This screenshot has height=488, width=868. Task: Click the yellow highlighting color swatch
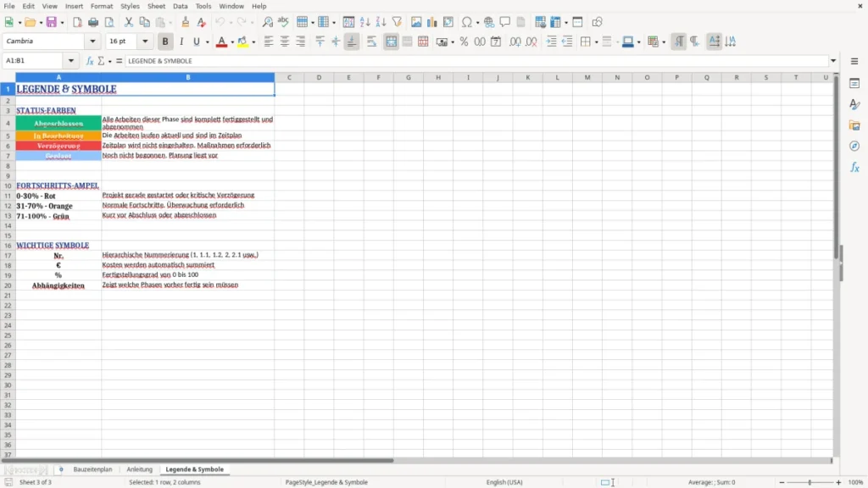[243, 42]
